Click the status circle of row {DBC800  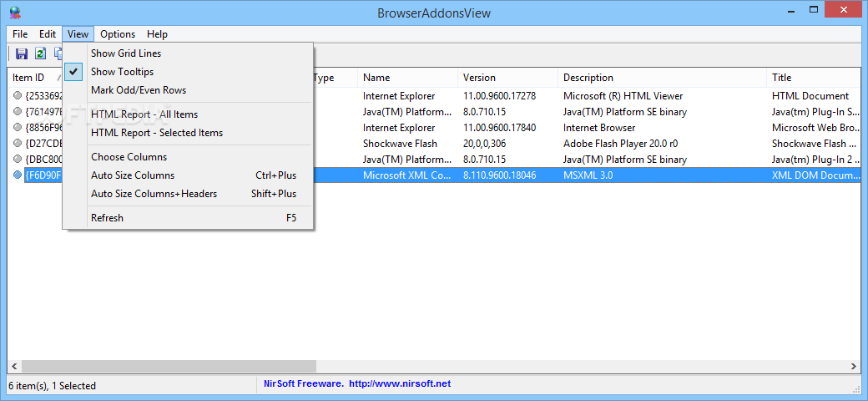(x=18, y=160)
